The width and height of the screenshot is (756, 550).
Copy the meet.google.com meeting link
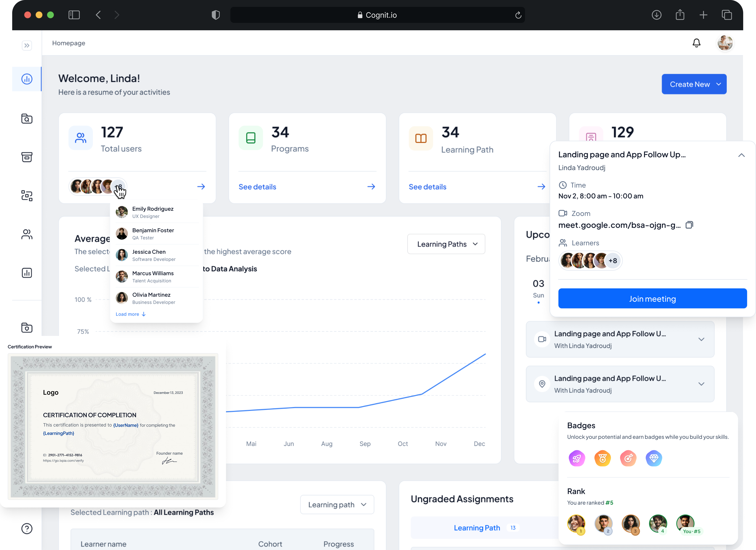[689, 225]
